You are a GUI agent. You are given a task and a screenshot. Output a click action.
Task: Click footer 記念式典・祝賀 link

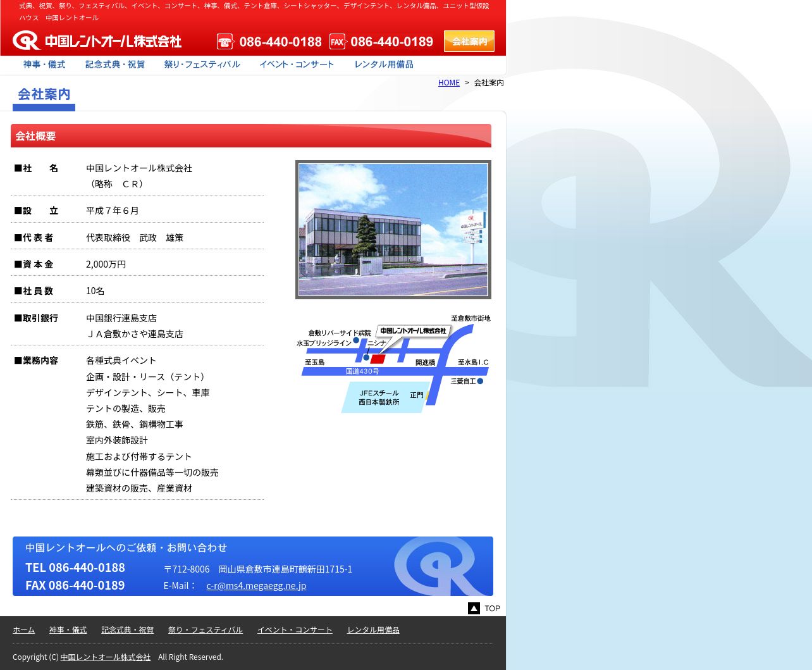tap(128, 630)
